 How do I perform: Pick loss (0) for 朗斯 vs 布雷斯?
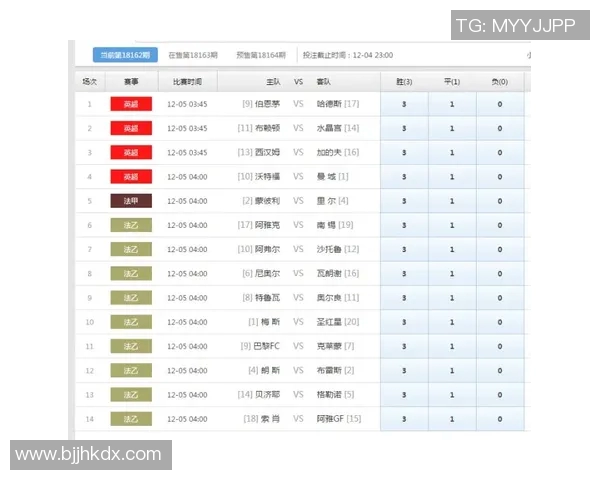coord(500,371)
